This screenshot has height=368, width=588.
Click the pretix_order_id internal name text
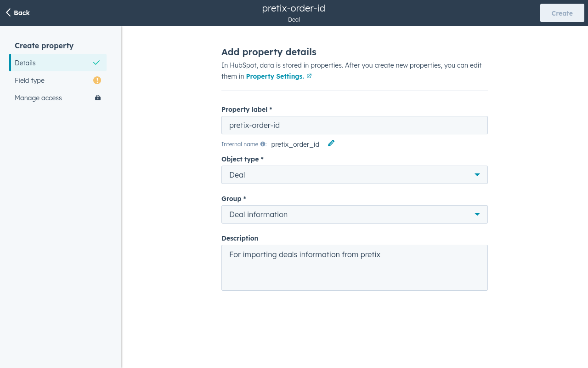(295, 144)
